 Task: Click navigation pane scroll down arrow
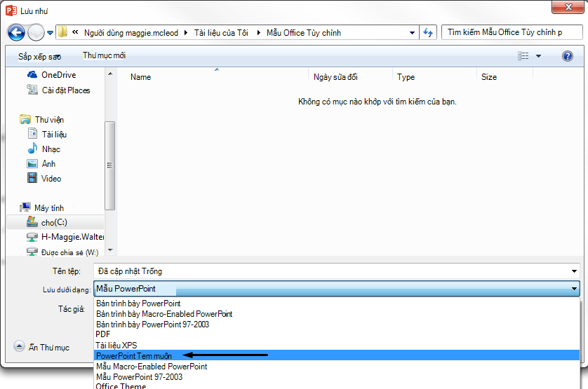[110, 250]
